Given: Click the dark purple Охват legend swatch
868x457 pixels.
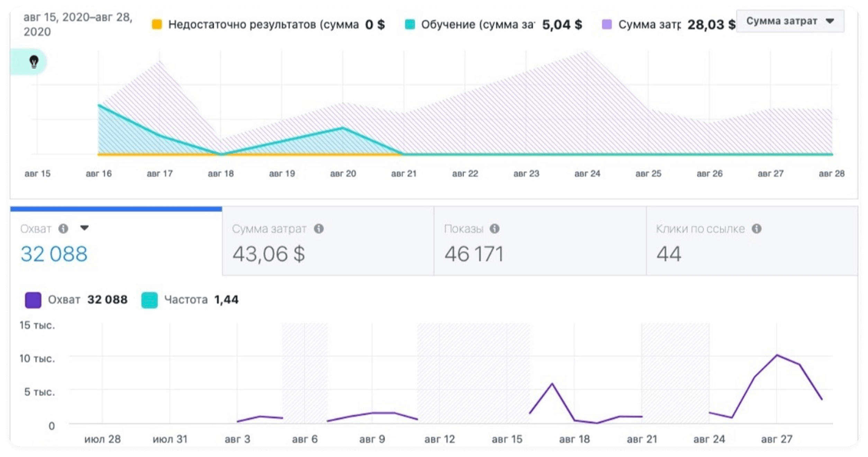Looking at the screenshot, I should click(x=33, y=300).
